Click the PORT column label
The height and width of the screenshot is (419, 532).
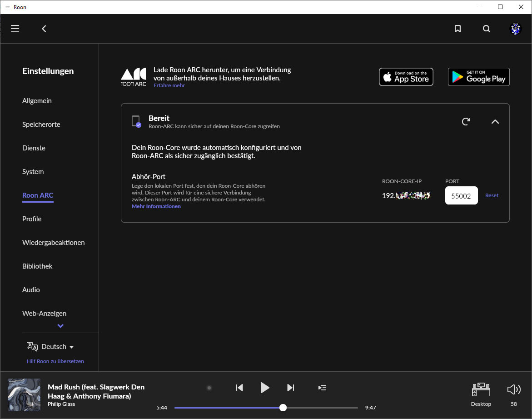coord(452,181)
